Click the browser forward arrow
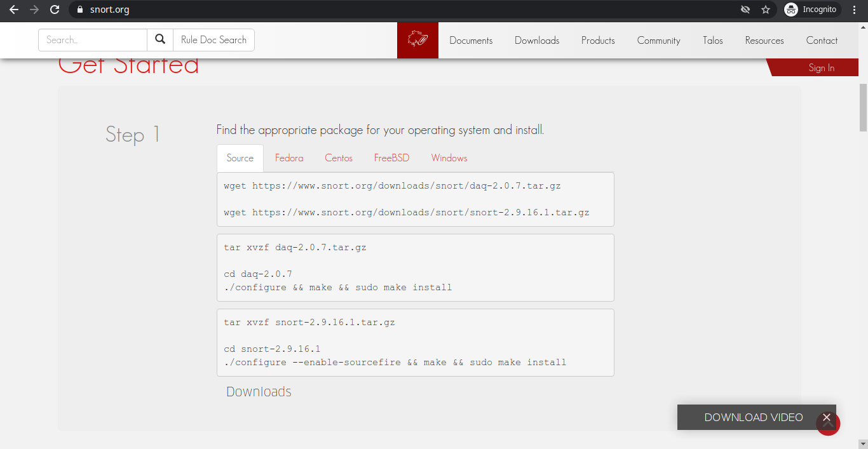The width and height of the screenshot is (868, 449). pyautogui.click(x=34, y=10)
